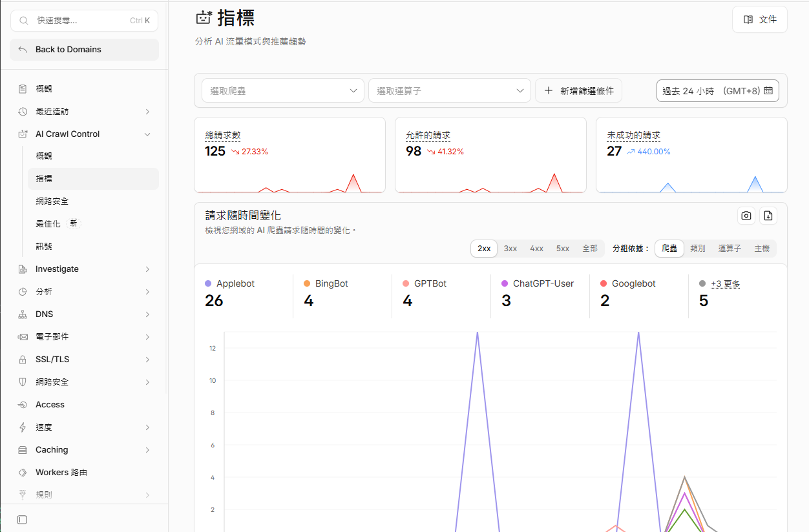Open the 過去 24 小時 date range picker
Viewport: 809px width, 532px height.
[x=718, y=91]
